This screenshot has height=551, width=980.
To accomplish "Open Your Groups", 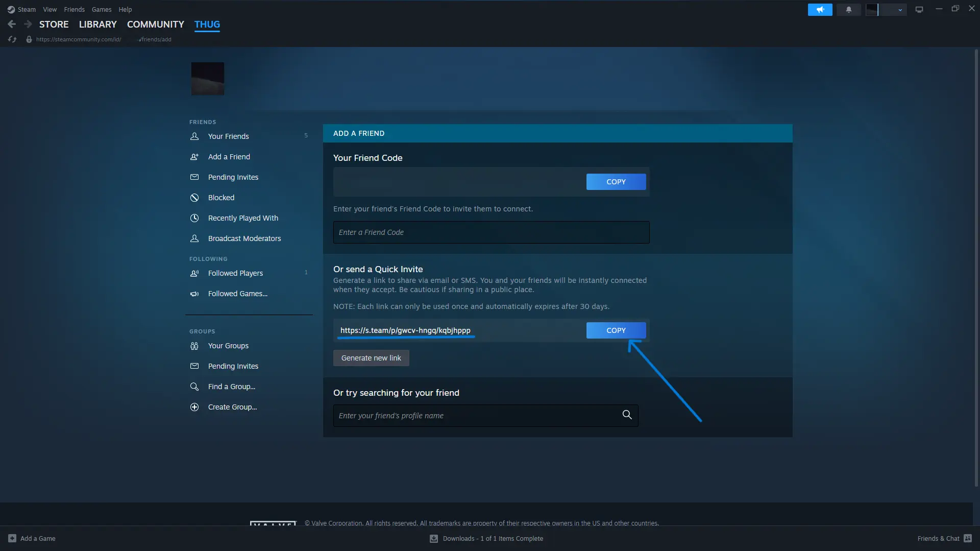I will 229,346.
